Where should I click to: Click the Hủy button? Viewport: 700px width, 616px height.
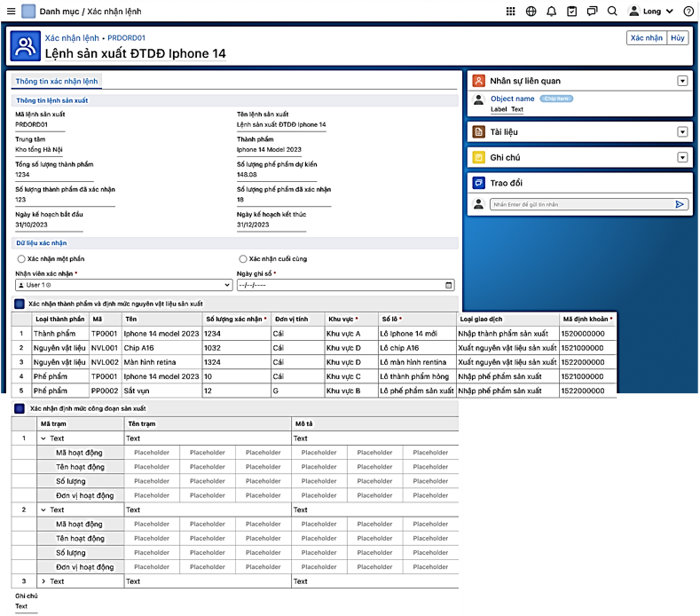pos(678,38)
